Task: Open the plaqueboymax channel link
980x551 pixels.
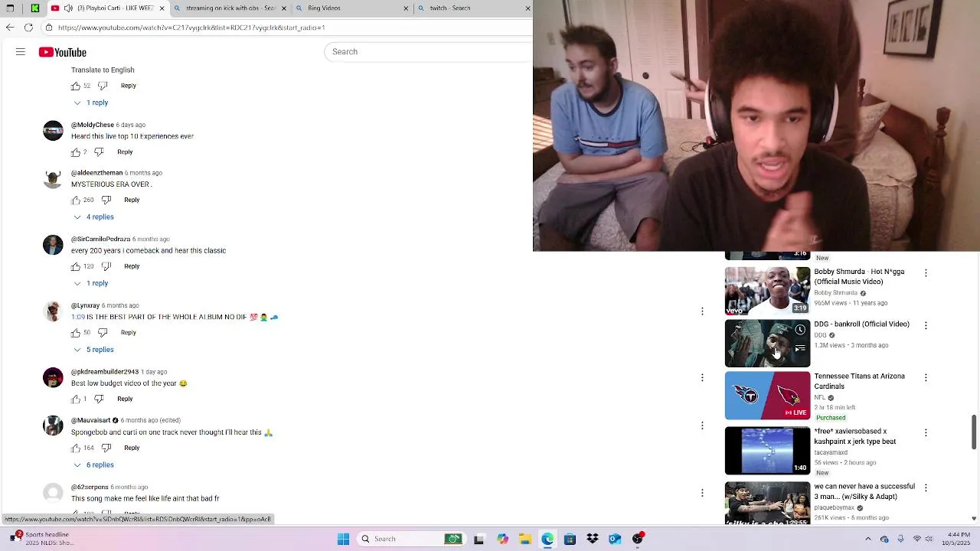Action: (835, 508)
